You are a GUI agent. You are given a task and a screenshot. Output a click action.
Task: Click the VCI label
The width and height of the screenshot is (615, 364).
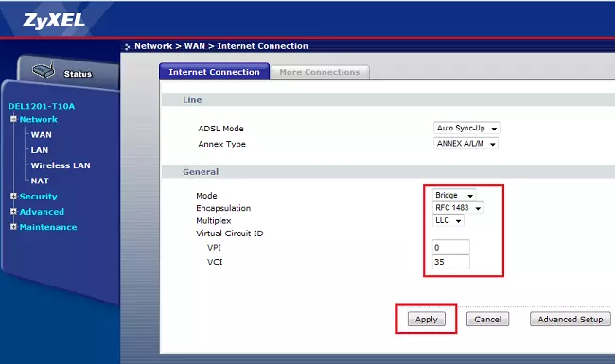[215, 262]
